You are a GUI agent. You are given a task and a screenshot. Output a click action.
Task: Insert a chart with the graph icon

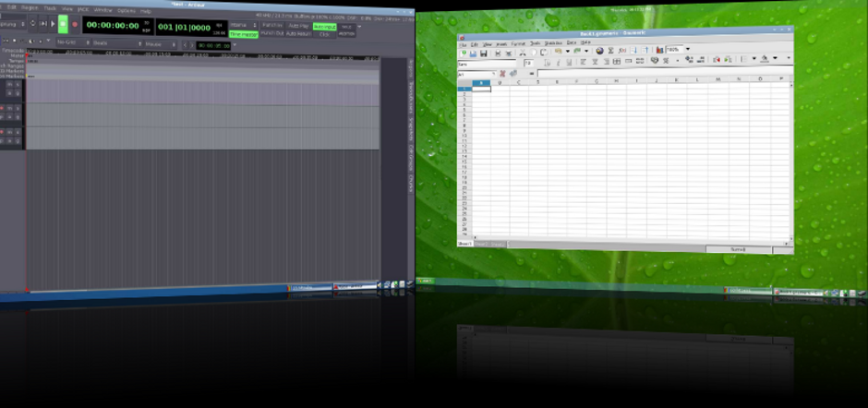click(x=659, y=50)
